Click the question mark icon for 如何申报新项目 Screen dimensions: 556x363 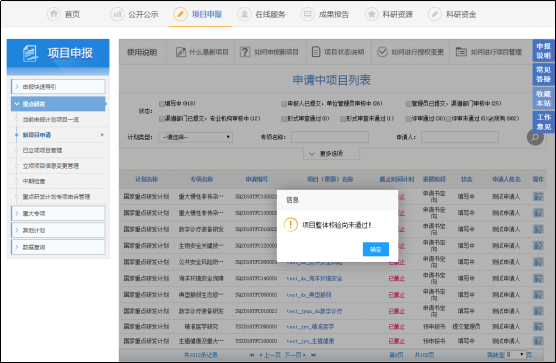coord(245,52)
